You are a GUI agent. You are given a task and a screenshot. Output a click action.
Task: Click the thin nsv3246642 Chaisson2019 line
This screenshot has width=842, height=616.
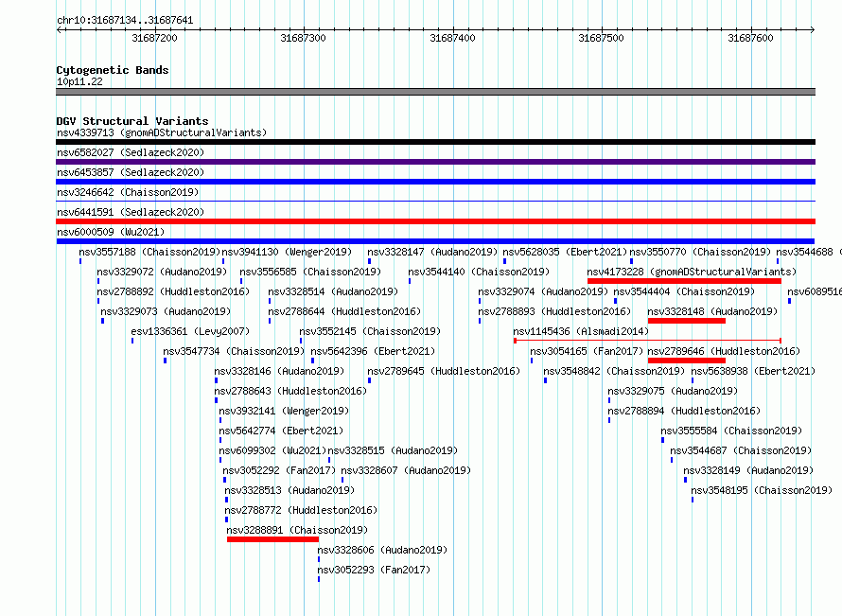pyautogui.click(x=435, y=202)
